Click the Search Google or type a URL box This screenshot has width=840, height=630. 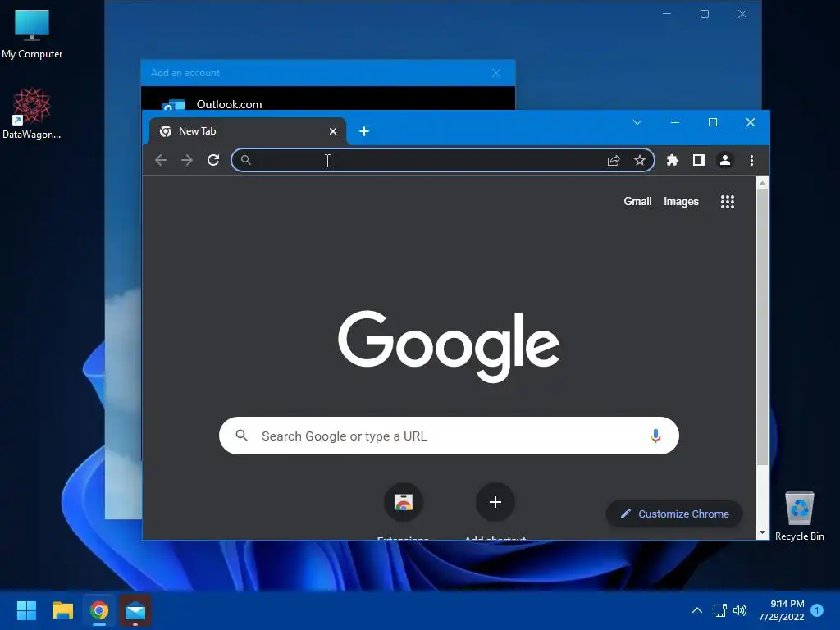[x=449, y=436]
